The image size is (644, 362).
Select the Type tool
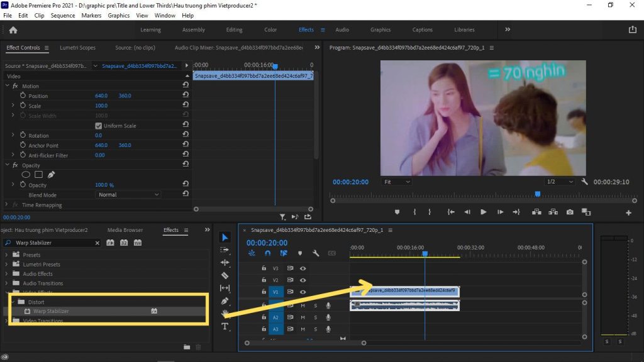[x=225, y=326]
